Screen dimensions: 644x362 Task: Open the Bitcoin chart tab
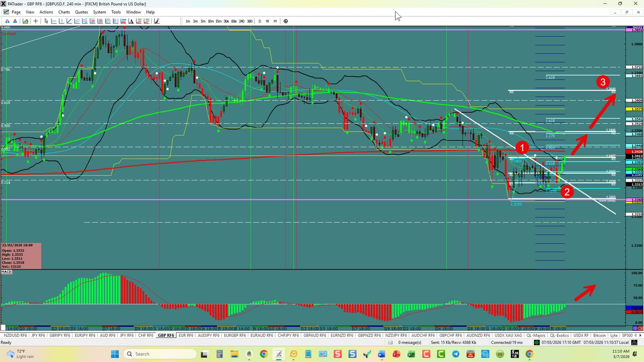tap(599, 335)
